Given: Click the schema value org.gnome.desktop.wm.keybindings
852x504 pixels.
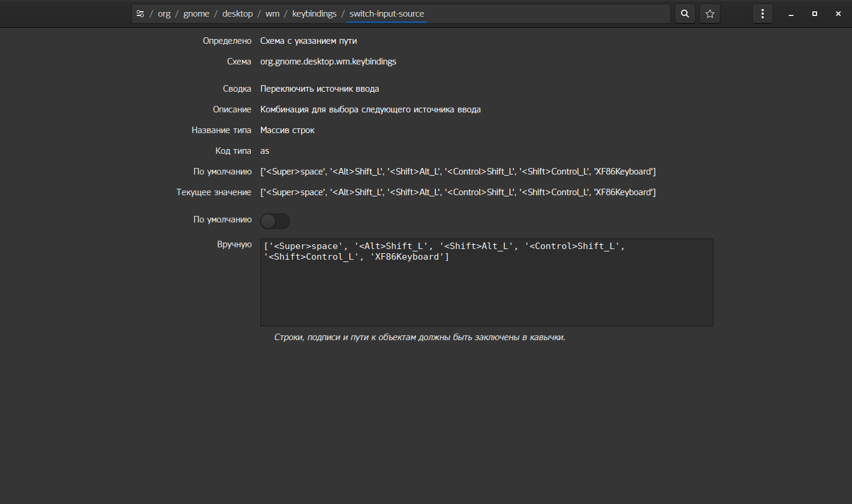Looking at the screenshot, I should coord(328,62).
